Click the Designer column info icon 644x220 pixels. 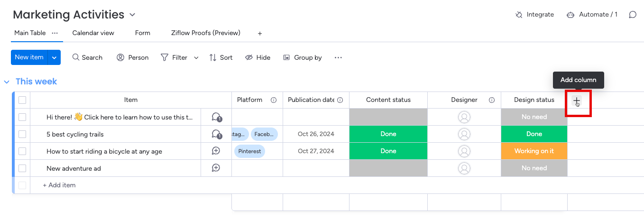coord(492,100)
